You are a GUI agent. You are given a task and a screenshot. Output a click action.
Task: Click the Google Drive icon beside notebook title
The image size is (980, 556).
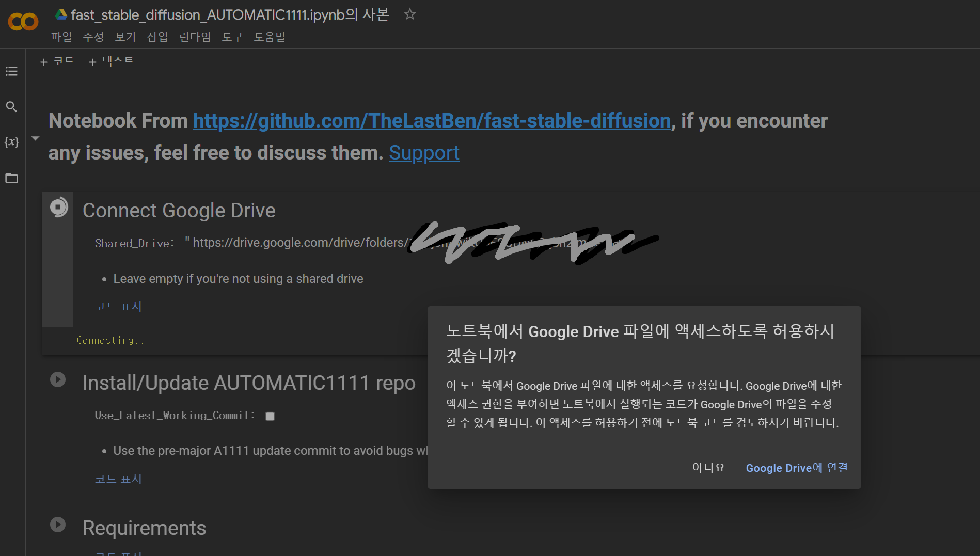click(61, 14)
